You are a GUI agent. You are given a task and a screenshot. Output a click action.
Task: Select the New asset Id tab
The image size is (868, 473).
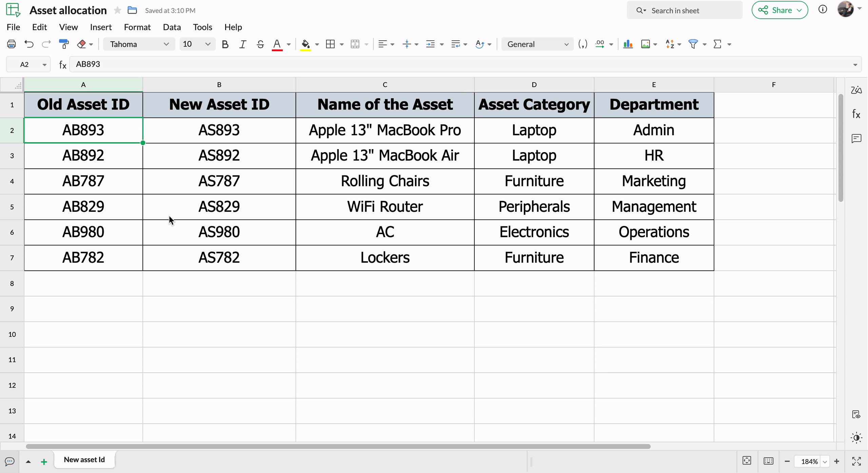(84, 459)
